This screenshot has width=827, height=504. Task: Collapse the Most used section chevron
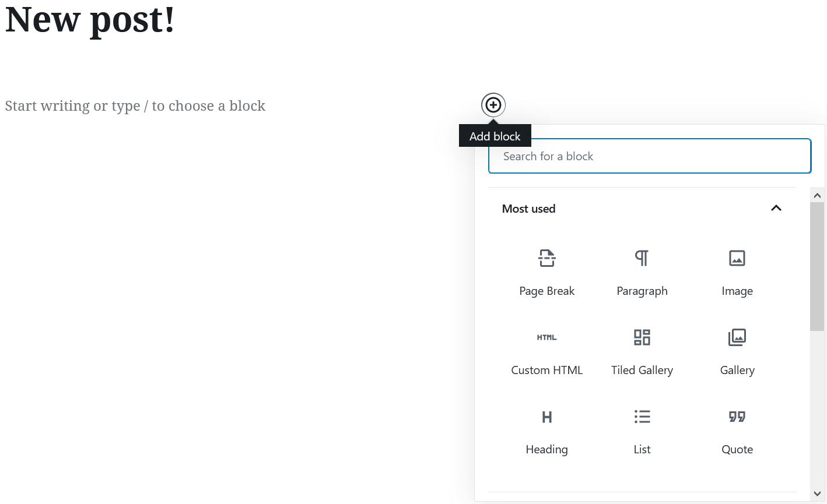tap(776, 209)
